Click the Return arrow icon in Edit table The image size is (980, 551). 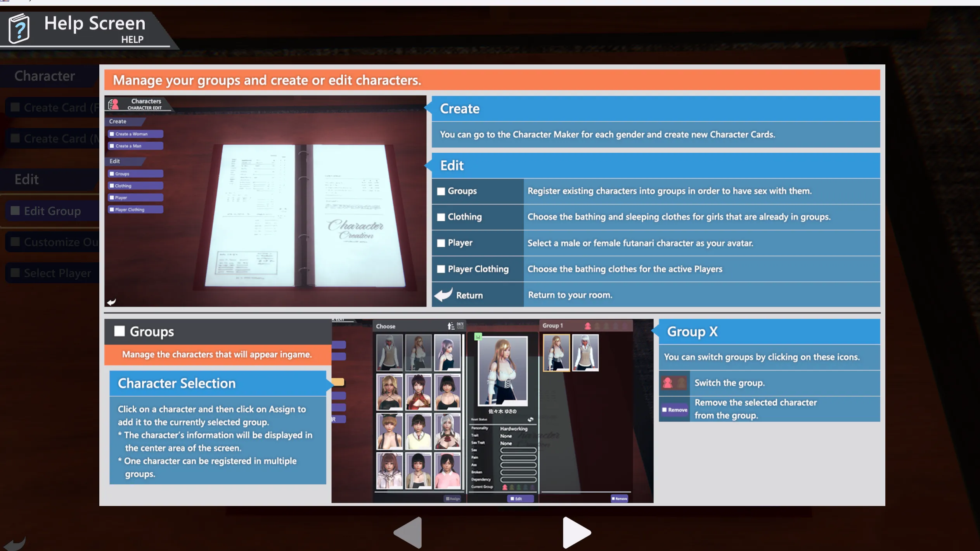point(443,295)
